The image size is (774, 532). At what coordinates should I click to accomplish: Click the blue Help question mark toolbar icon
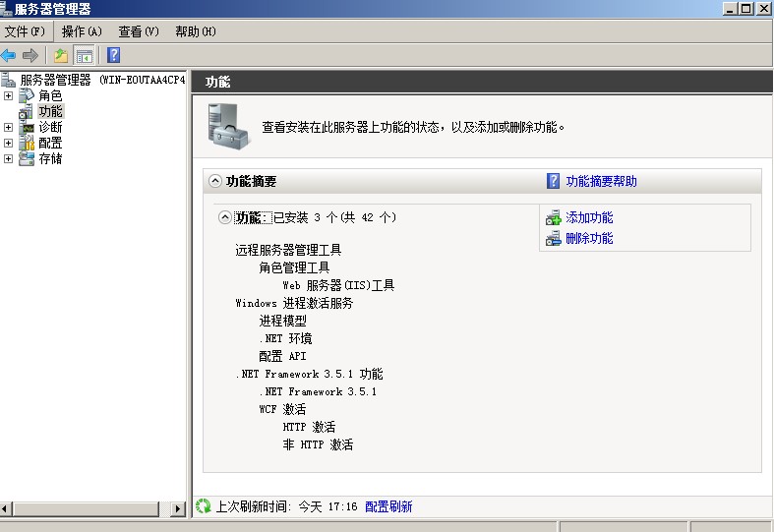pyautogui.click(x=113, y=55)
